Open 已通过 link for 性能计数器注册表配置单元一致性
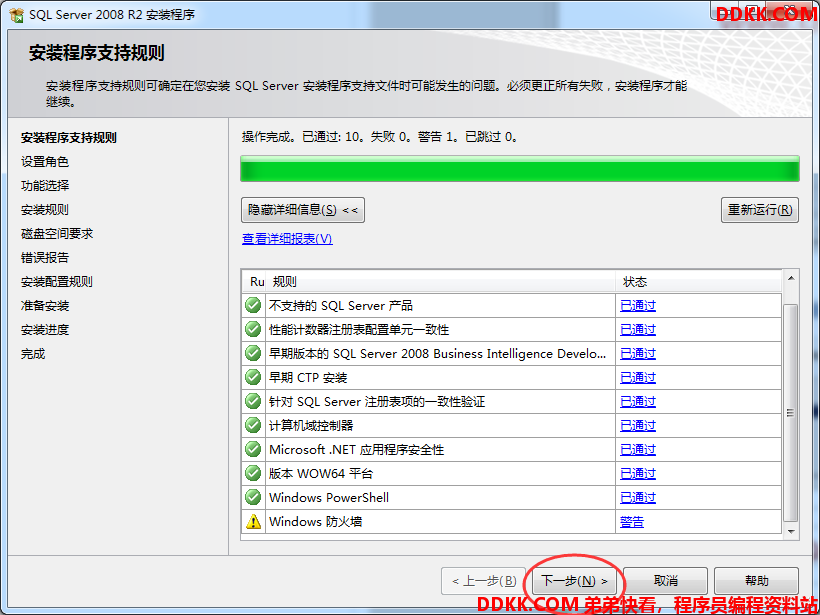Screen dimensions: 820x615 tap(637, 329)
